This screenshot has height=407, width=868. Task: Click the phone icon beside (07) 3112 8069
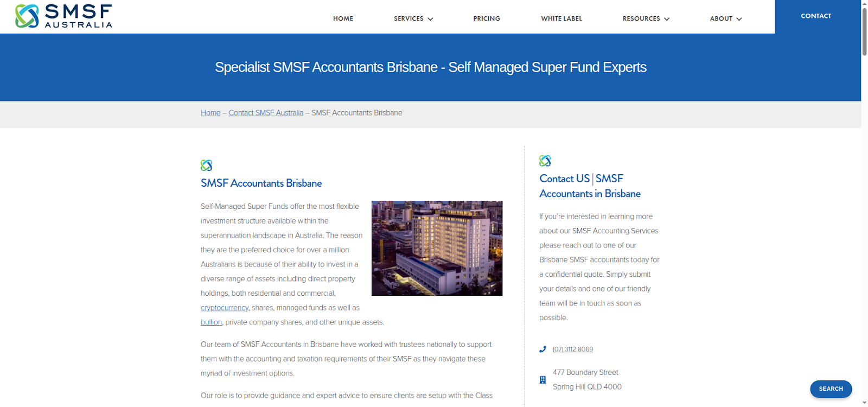coord(542,349)
